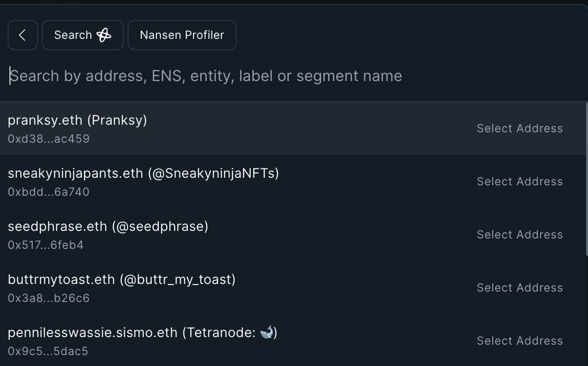588x366 pixels.
Task: Choose the sneakyninjapants.eth result row
Action: click(x=293, y=182)
